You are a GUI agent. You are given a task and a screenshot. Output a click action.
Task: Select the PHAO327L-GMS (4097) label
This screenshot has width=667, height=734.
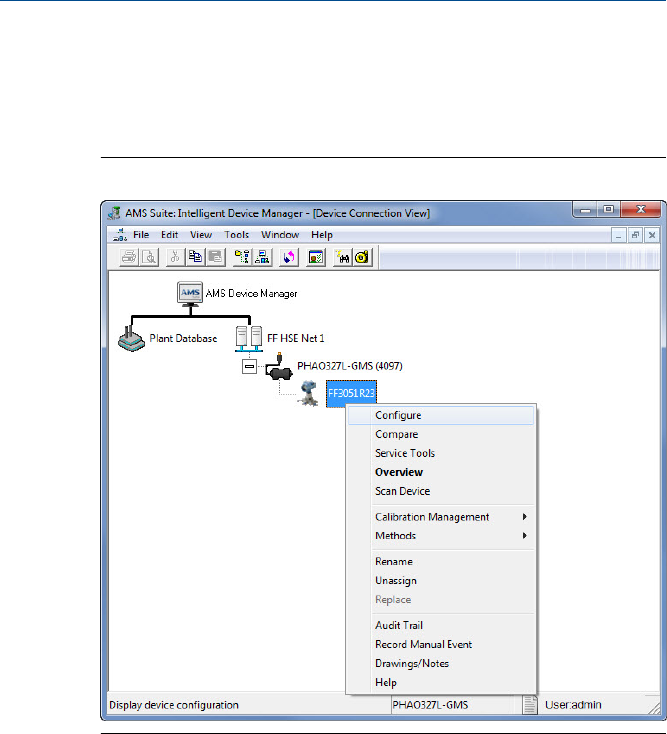click(x=350, y=366)
